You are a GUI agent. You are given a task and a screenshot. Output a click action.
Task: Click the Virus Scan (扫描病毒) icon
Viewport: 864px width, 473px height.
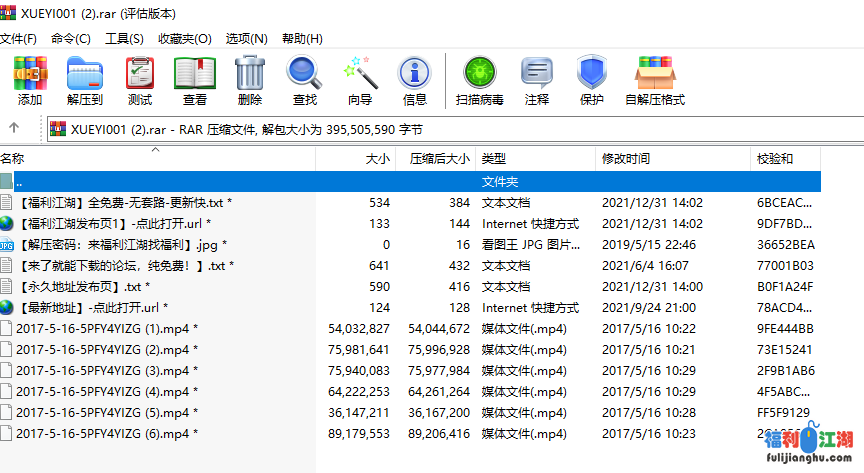click(480, 81)
